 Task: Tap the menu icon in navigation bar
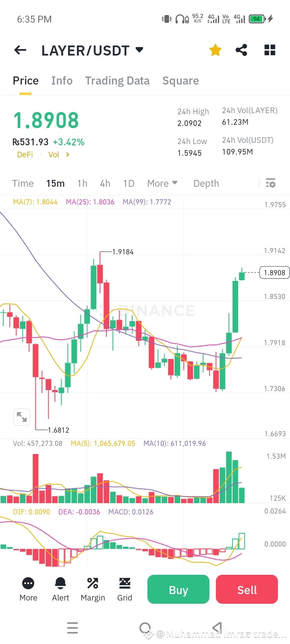(72, 627)
